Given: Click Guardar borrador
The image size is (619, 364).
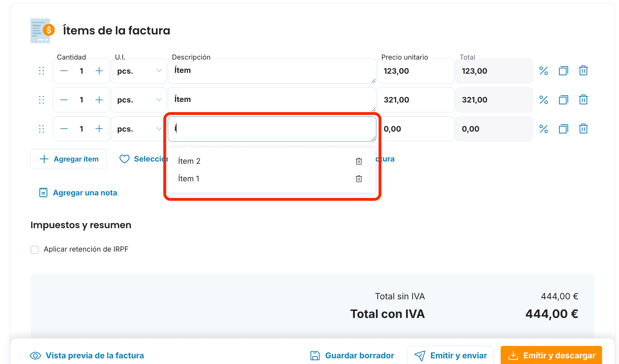Looking at the screenshot, I should [x=352, y=356].
